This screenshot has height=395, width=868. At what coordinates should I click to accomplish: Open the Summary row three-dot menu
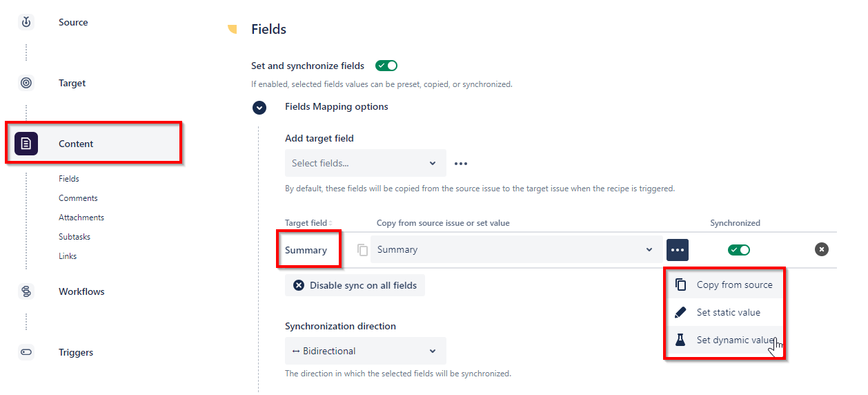pos(678,249)
